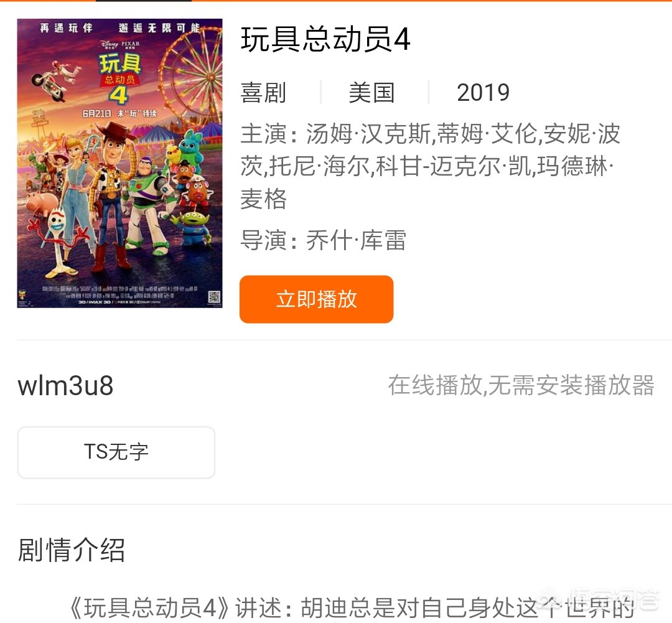
Task: Click the plot summary text beginning 《玩具总动员4》讲述
Action: pyautogui.click(x=350, y=608)
